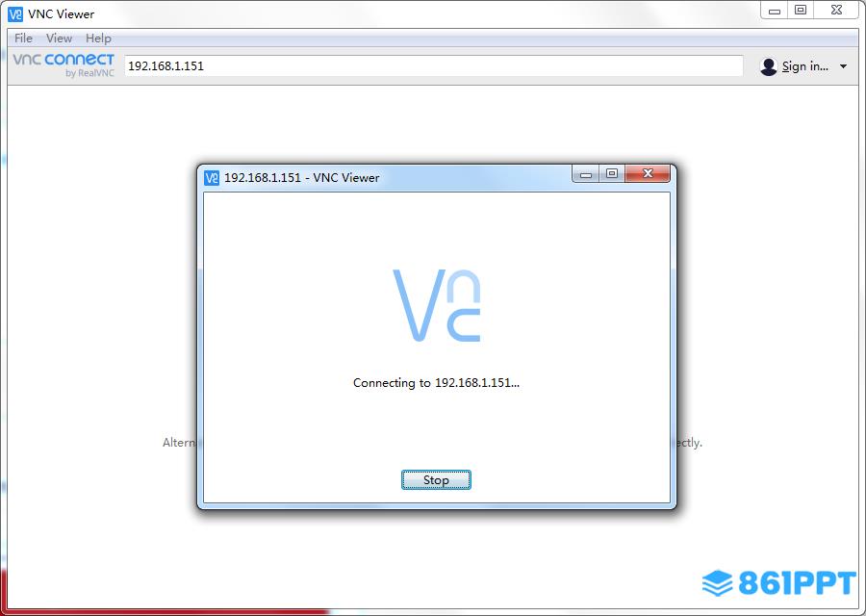Screen dimensions: 866x616
Task: Close the main VNC Viewer window
Action: tap(837, 10)
